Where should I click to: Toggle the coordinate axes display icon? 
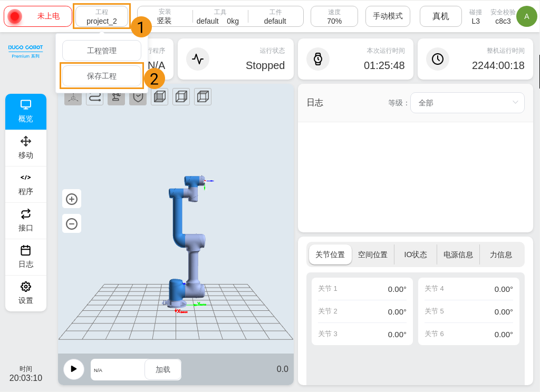point(73,97)
